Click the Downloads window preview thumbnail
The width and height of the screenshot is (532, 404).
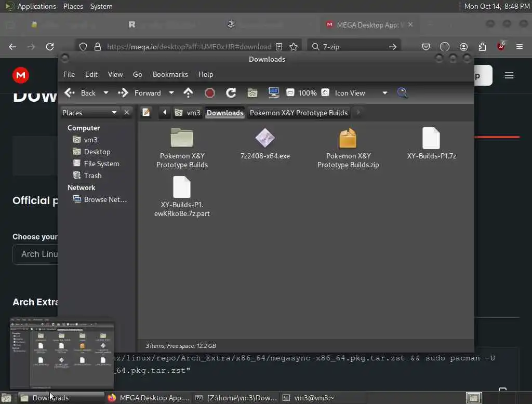[62, 353]
